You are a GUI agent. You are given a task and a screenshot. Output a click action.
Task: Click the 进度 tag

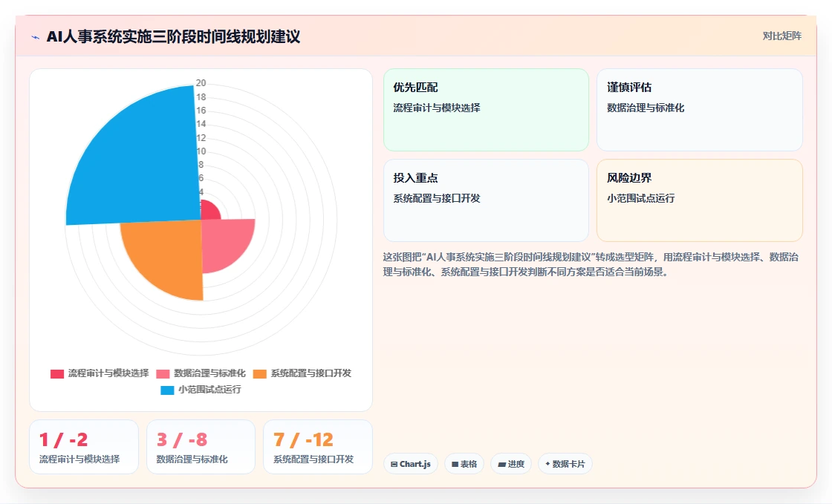[x=511, y=464]
